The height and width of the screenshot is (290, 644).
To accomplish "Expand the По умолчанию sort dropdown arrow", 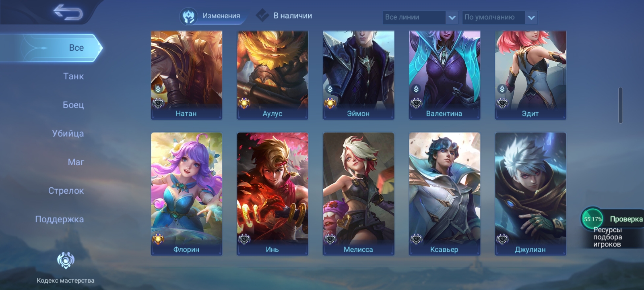I will click(x=531, y=17).
